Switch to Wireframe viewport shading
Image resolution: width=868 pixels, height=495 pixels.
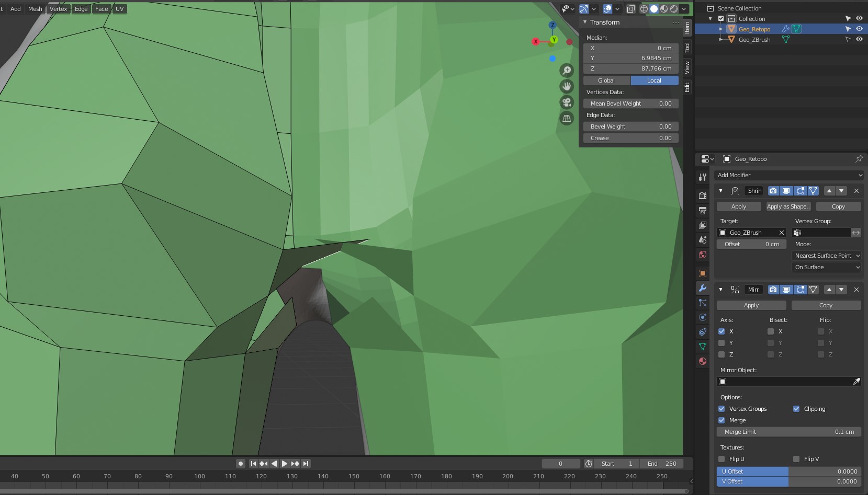coord(644,9)
